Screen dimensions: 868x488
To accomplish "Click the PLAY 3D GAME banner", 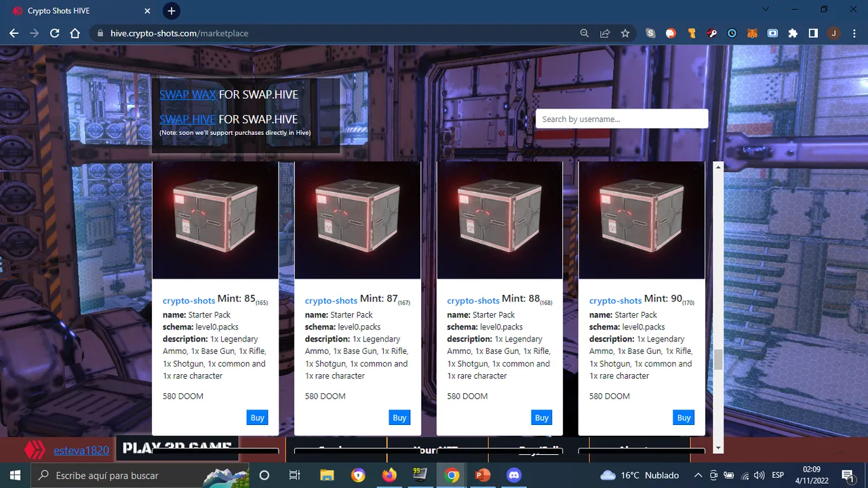I will coord(177,448).
